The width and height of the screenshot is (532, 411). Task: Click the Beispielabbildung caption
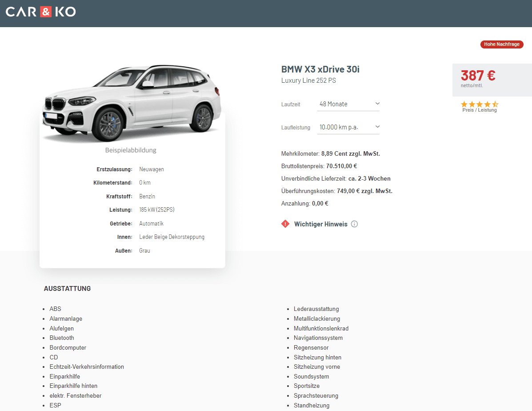131,150
